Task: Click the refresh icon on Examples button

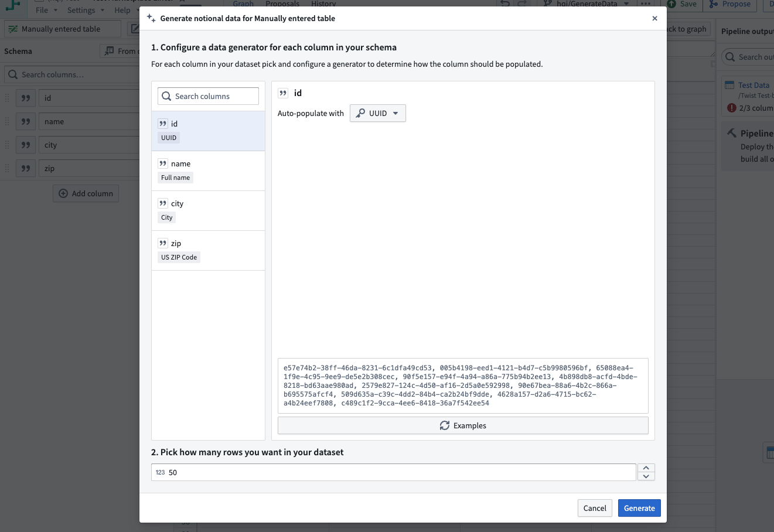Action: (445, 425)
